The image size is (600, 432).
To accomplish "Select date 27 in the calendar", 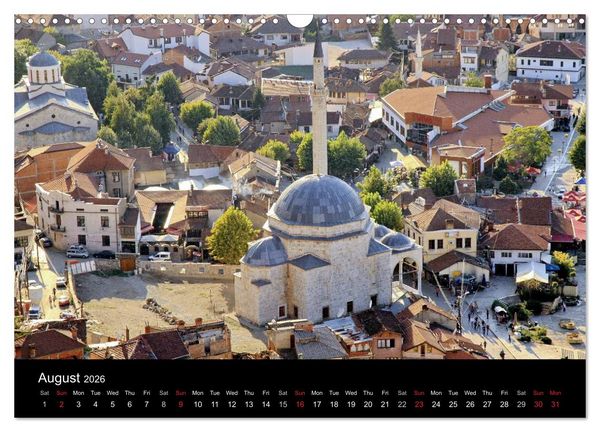I will (x=487, y=404).
